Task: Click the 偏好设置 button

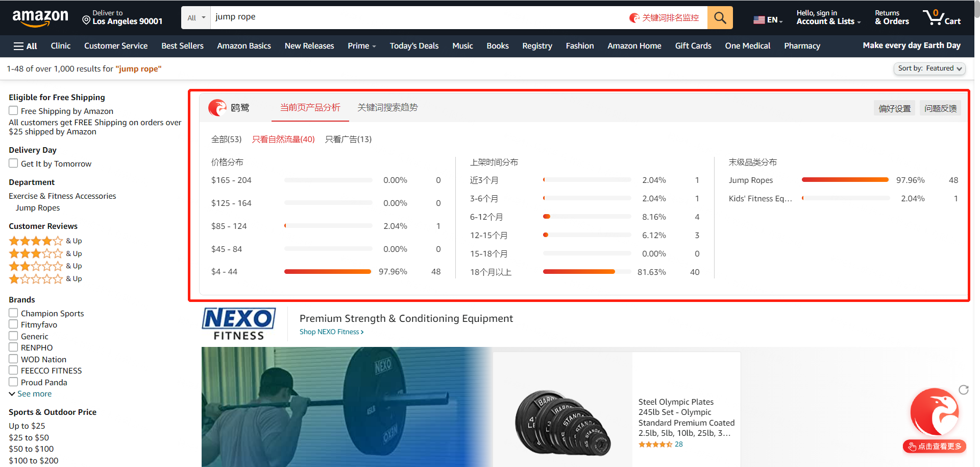Action: pos(894,108)
